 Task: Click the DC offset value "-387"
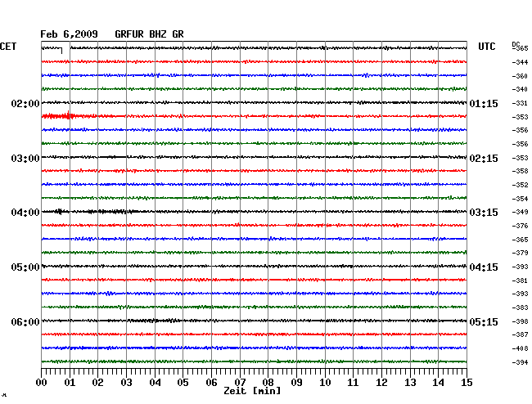[520, 334]
